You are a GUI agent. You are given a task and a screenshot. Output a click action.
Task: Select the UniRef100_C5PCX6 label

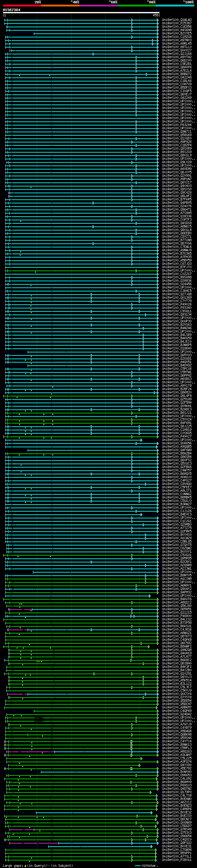pos(177,368)
